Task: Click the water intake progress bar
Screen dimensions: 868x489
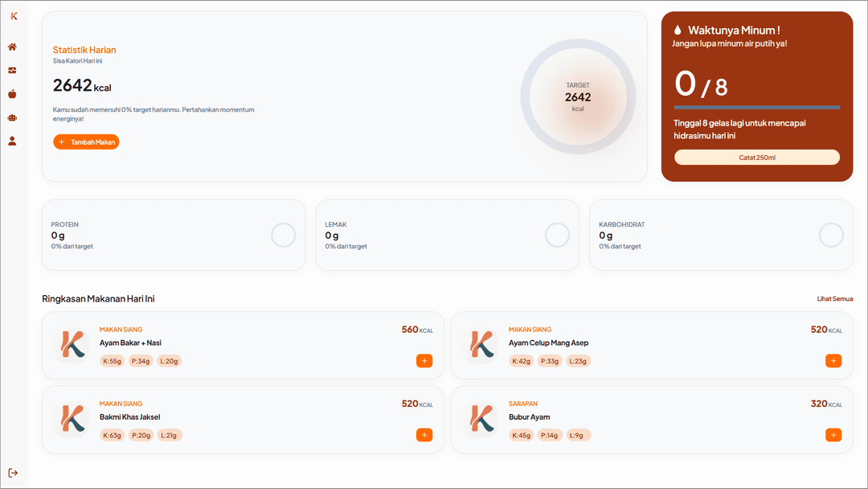Action: point(757,108)
